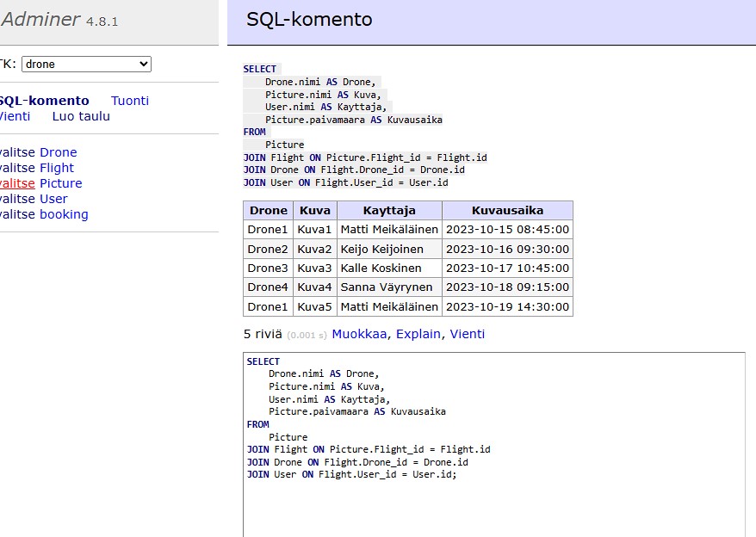Image resolution: width=756 pixels, height=537 pixels.
Task: Click the red valitse link beside Picture
Action: [x=17, y=183]
